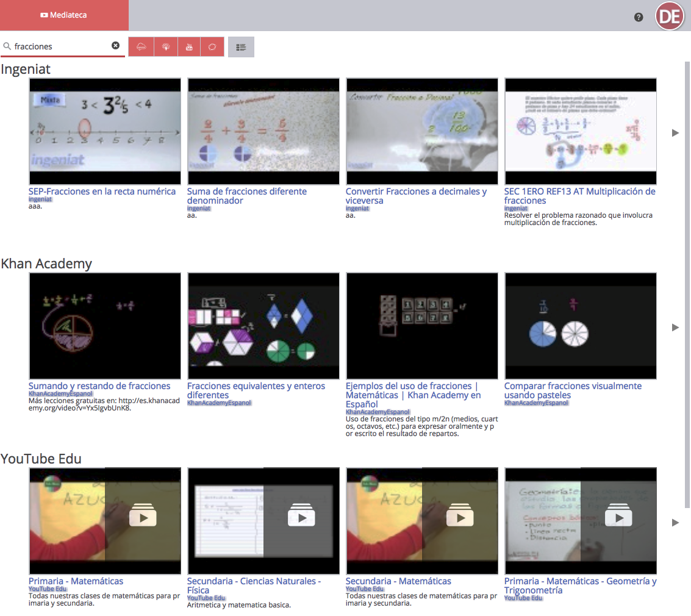Show more Khan Academy videos with arrow
This screenshot has width=691, height=616.
[675, 328]
